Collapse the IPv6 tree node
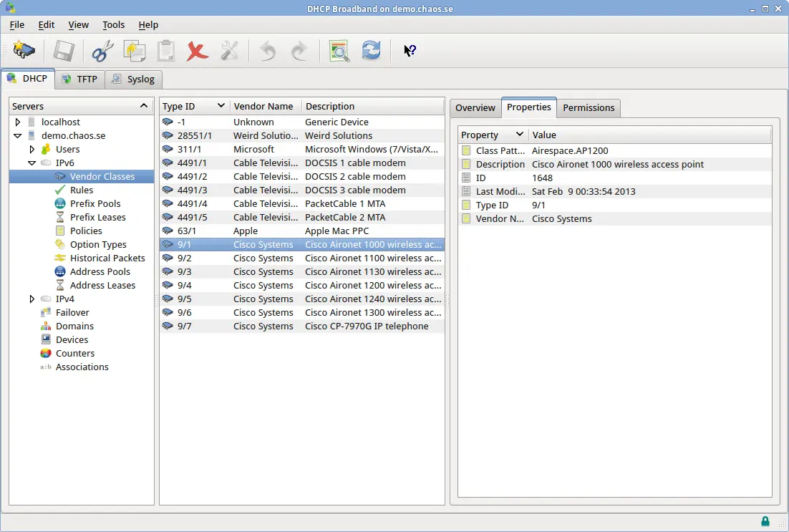Viewport: 789px width, 532px height. 32,163
